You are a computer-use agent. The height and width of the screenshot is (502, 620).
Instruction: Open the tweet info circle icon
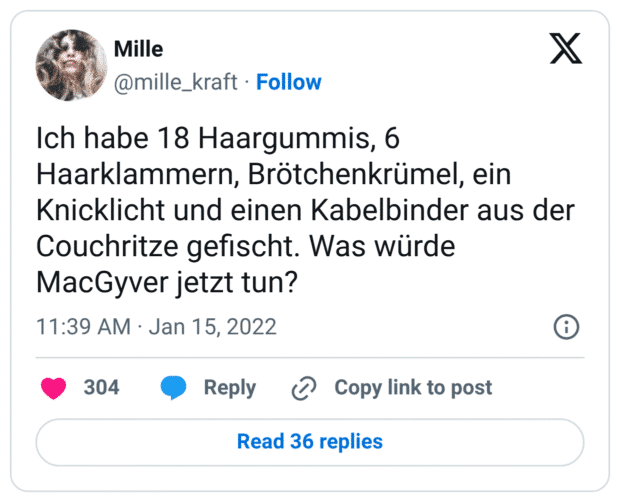(x=566, y=327)
